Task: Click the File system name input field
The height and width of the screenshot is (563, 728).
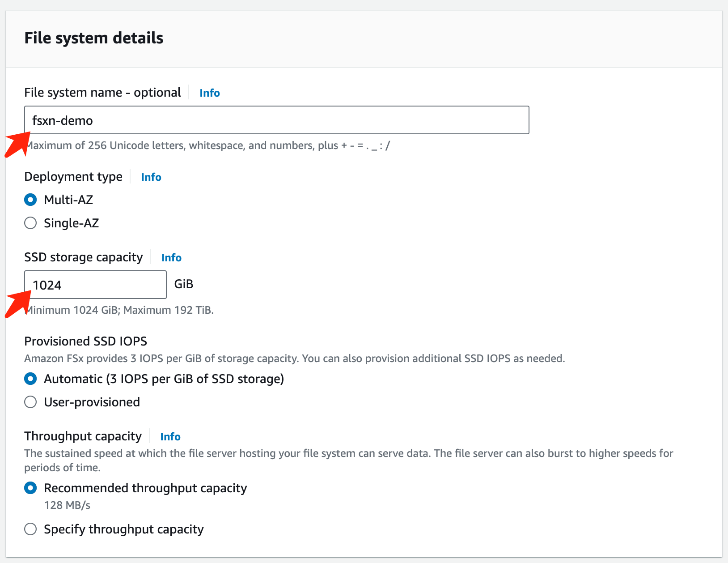Action: coord(276,120)
